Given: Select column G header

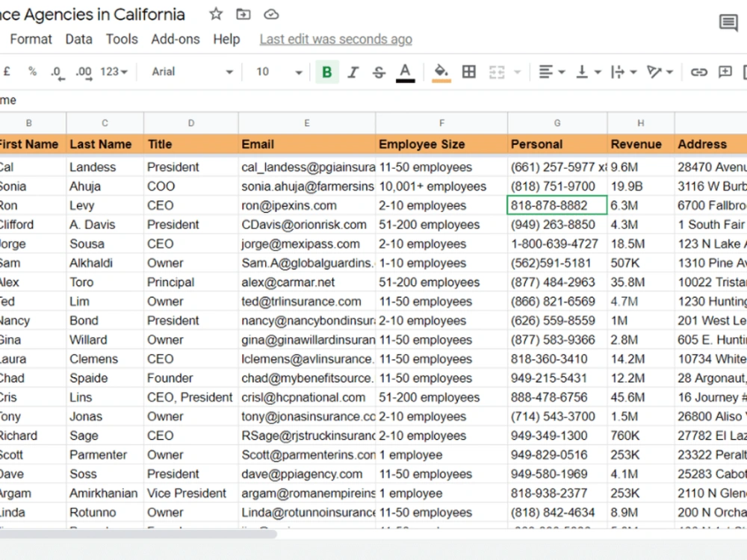Looking at the screenshot, I should (x=557, y=123).
